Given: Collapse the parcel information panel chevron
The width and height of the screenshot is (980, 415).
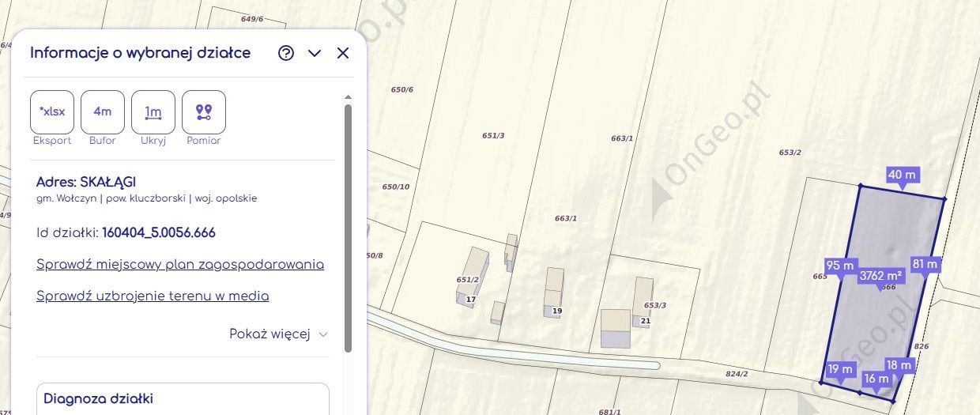Looking at the screenshot, I should [315, 53].
